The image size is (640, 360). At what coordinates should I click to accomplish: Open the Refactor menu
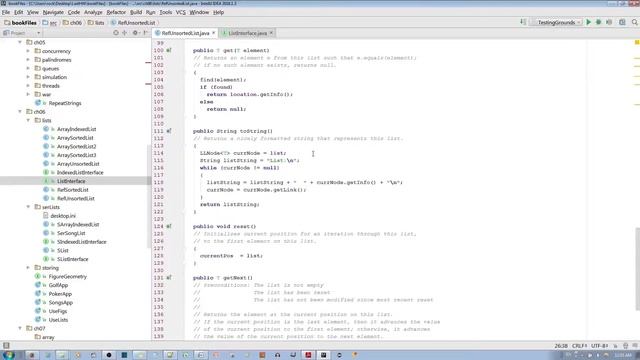click(116, 12)
